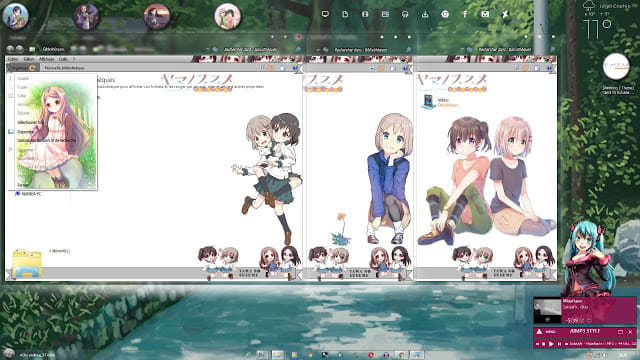
Task: Open the Mail envelope icon
Action: pyautogui.click(x=485, y=14)
